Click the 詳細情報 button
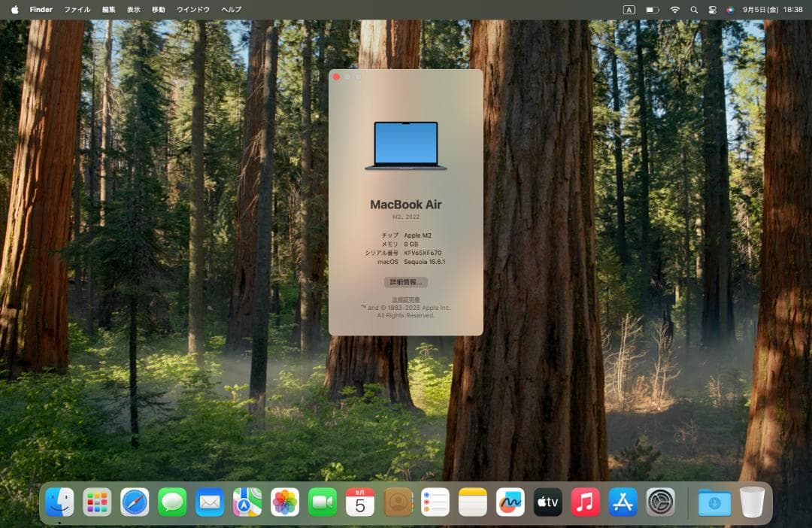Image resolution: width=812 pixels, height=528 pixels. 406,282
